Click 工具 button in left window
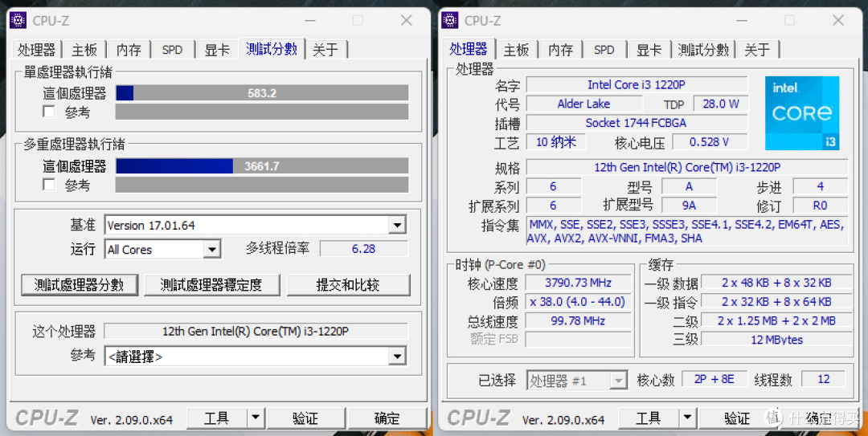Viewport: 868px width, 436px height. 217,418
